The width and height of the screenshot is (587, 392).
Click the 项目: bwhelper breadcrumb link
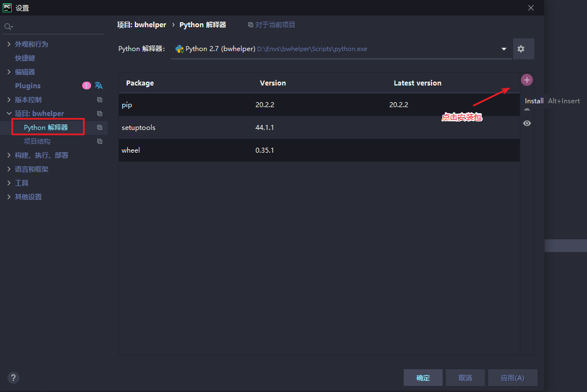(142, 25)
